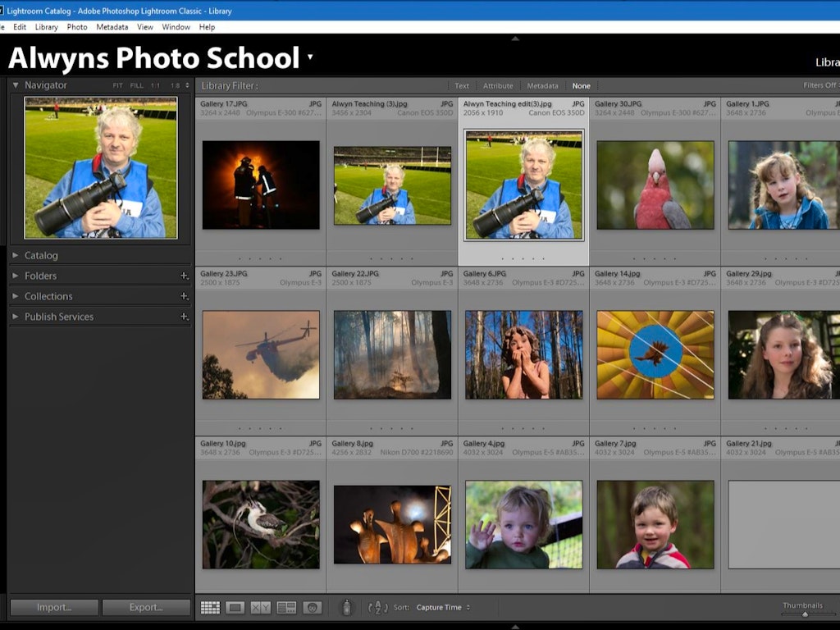The height and width of the screenshot is (630, 840).
Task: Select Gallery 30.JPG galah bird thumbnail
Action: coord(655,185)
